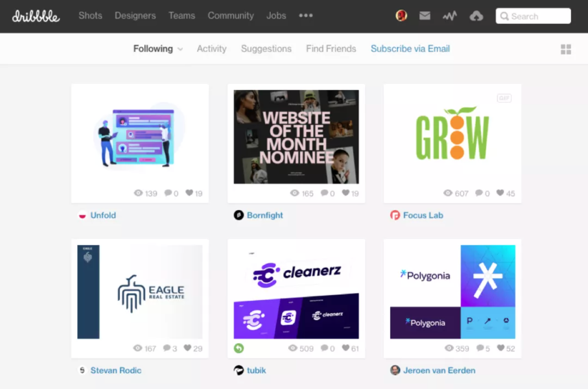Switch to grid view layout icon
The height and width of the screenshot is (389, 588).
(566, 49)
